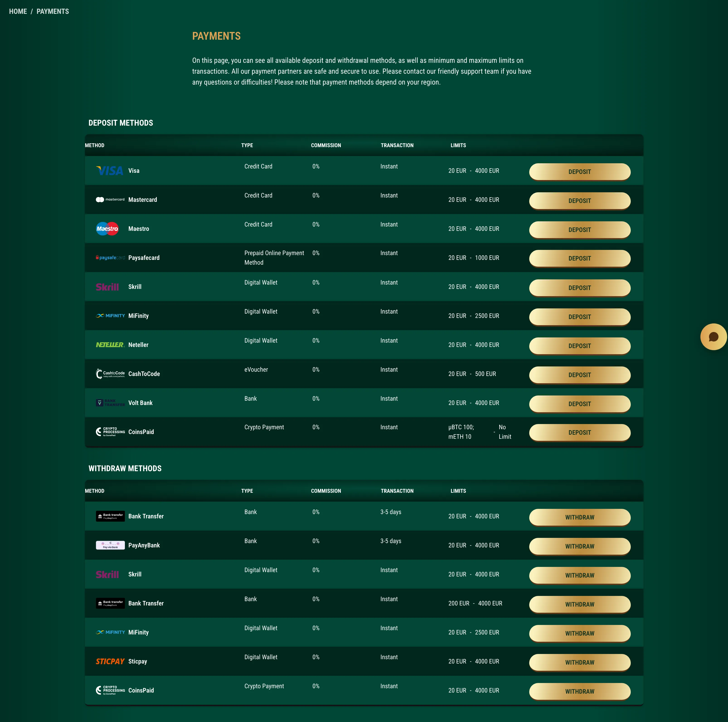Click the Volt Bank transfer logo

point(110,403)
